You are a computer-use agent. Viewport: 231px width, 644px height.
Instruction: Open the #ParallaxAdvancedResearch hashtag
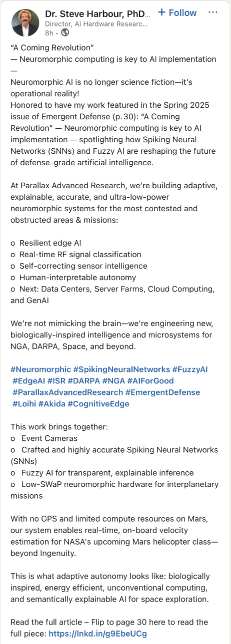coord(67,392)
